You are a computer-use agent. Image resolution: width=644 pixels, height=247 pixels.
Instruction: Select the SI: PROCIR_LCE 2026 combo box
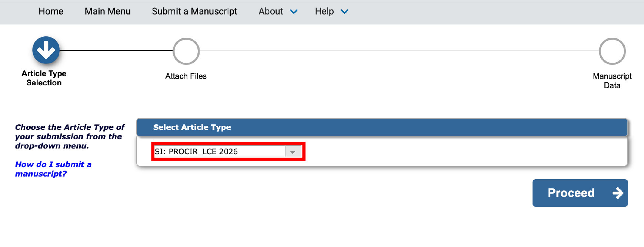(228, 151)
